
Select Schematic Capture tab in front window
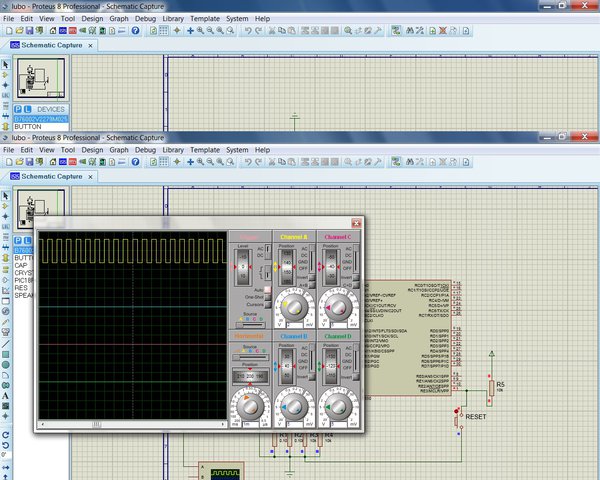click(52, 176)
